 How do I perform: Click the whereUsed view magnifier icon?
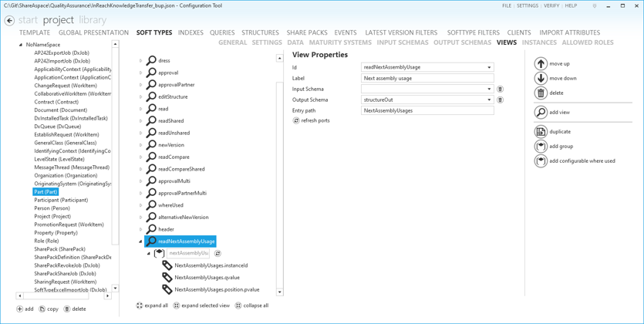[151, 205]
